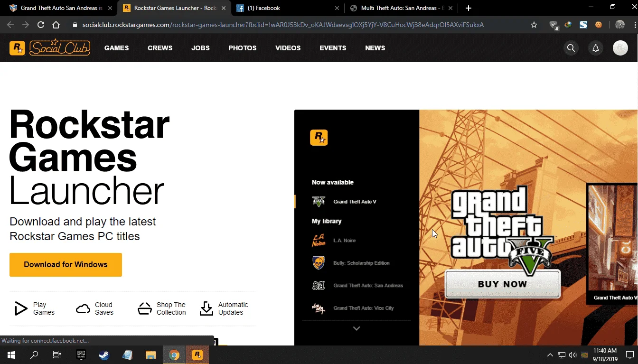Open the Rockstar Social Club home logo
The height and width of the screenshot is (364, 638).
click(x=50, y=47)
